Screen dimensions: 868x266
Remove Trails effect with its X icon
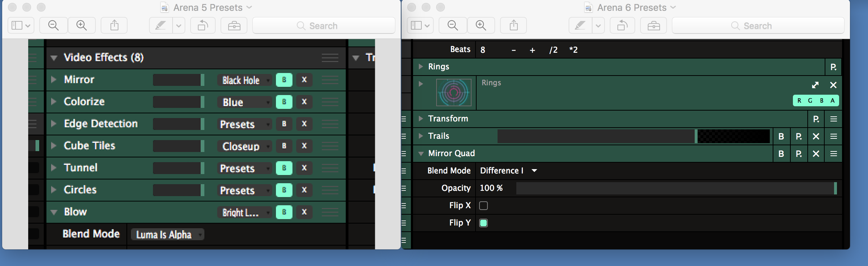816,136
